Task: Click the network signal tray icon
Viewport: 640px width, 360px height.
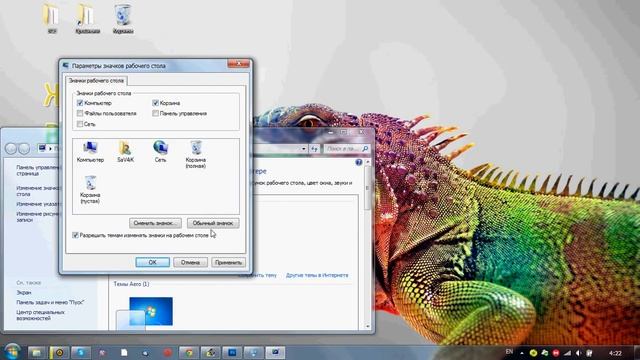Action: [x=567, y=353]
